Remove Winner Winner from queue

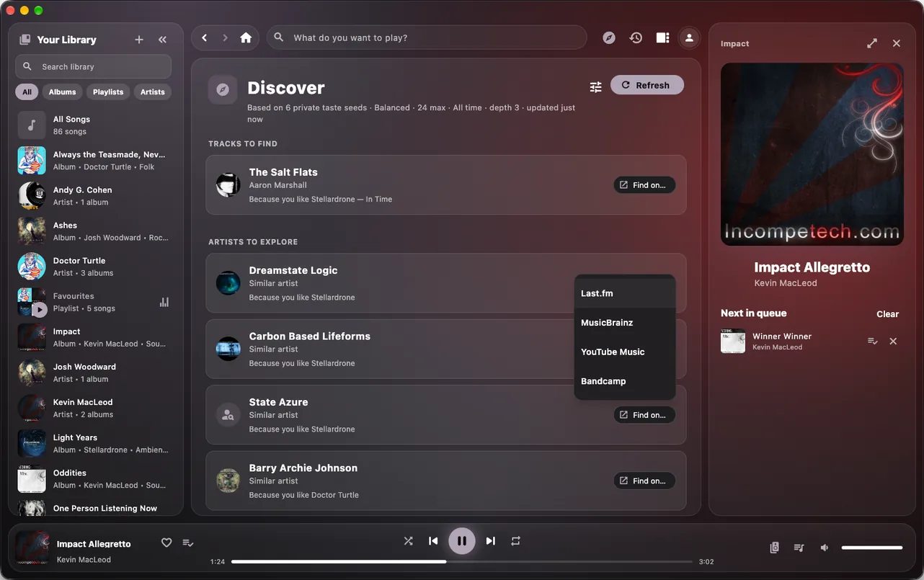pos(893,341)
